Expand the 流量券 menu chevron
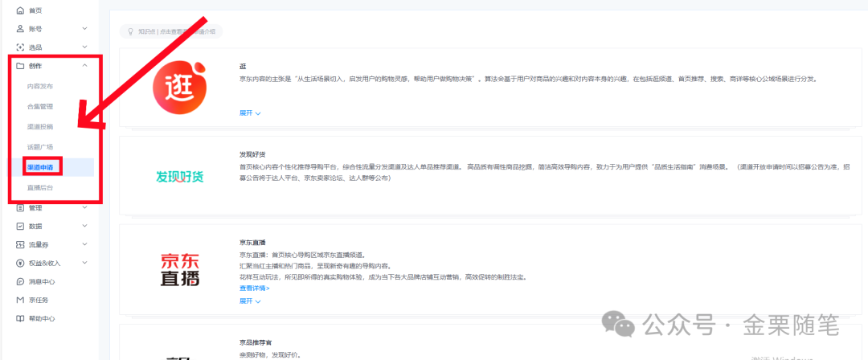The image size is (868, 360). [x=84, y=244]
